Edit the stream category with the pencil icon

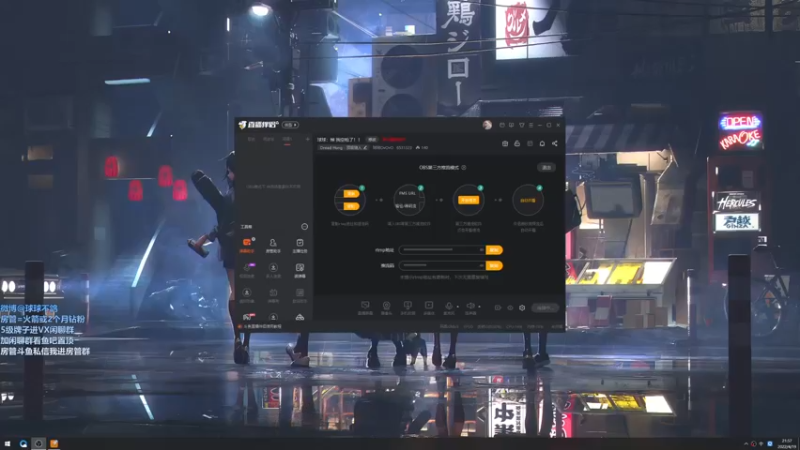click(365, 147)
